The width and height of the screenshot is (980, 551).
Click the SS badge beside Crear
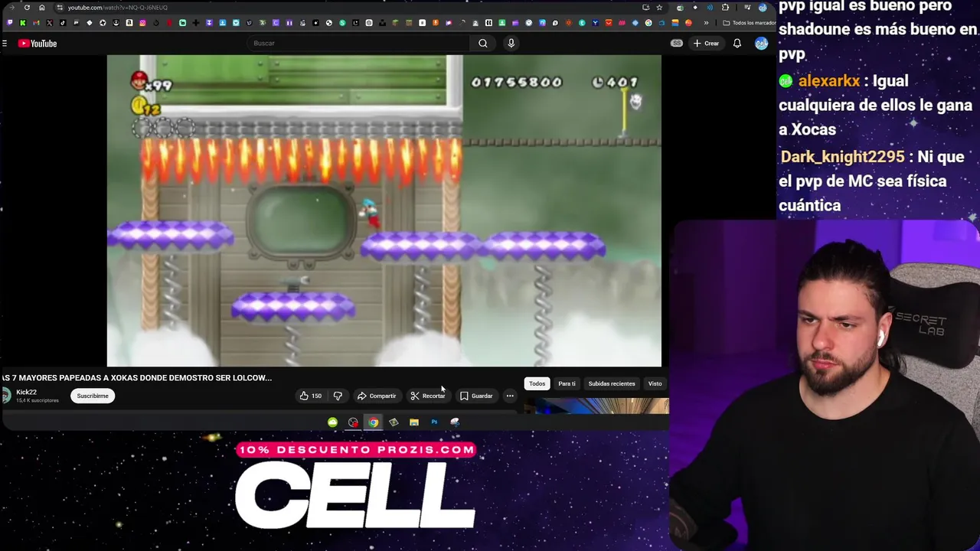[677, 44]
